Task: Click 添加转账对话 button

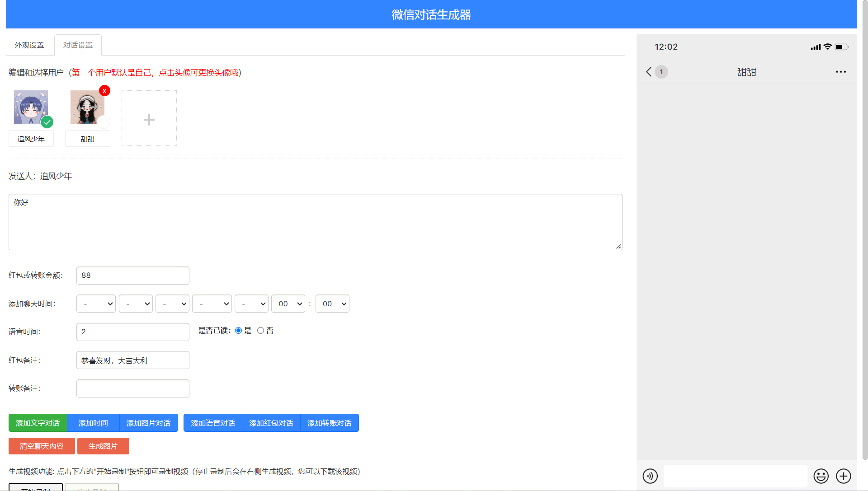Action: tap(329, 423)
